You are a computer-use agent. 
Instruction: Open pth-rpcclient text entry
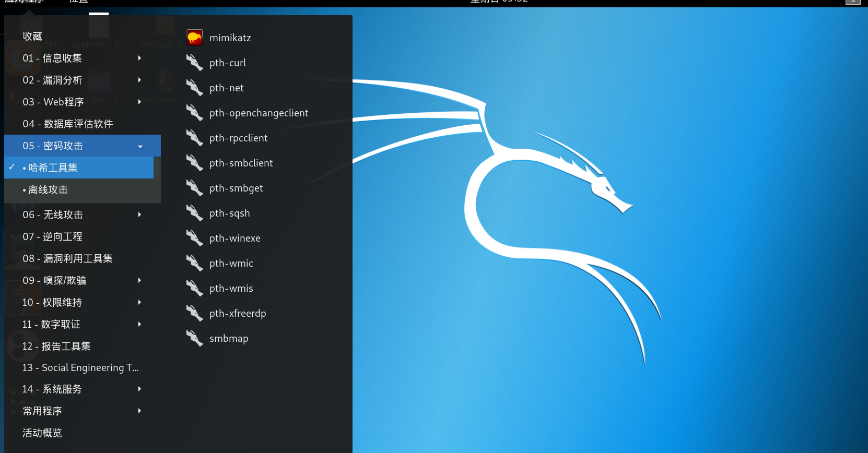(x=239, y=138)
